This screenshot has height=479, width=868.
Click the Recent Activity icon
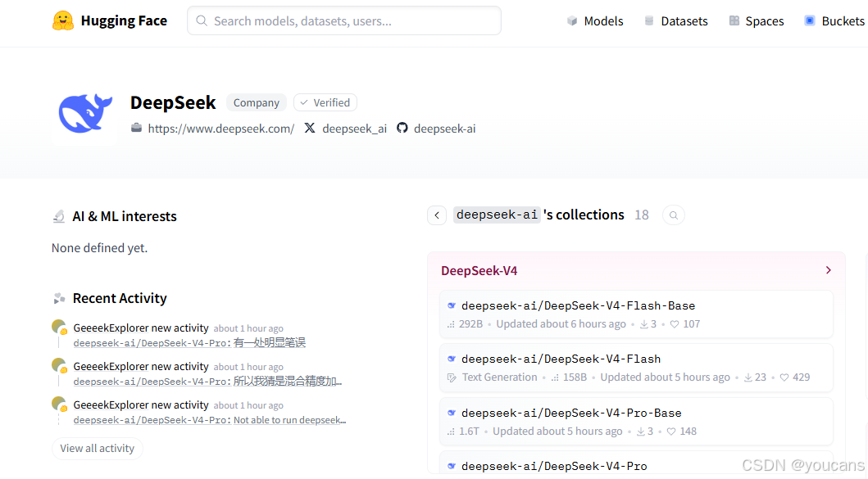tap(59, 299)
